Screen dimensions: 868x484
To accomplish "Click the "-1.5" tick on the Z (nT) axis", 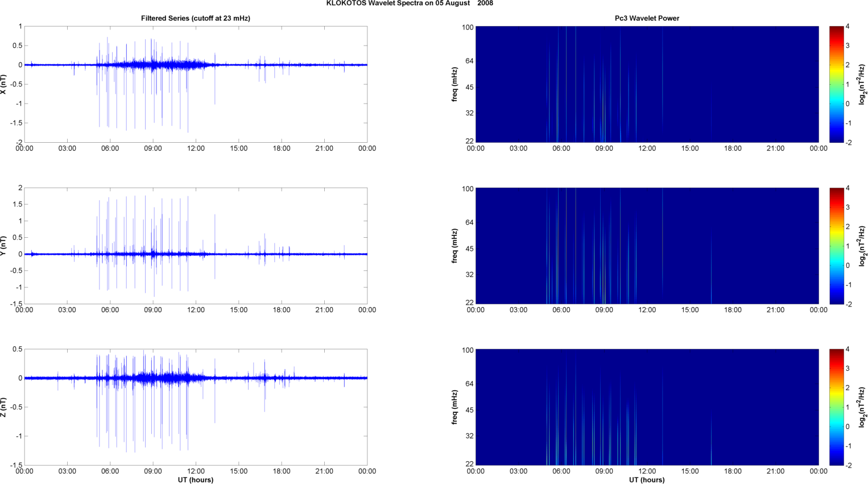I will (x=16, y=465).
